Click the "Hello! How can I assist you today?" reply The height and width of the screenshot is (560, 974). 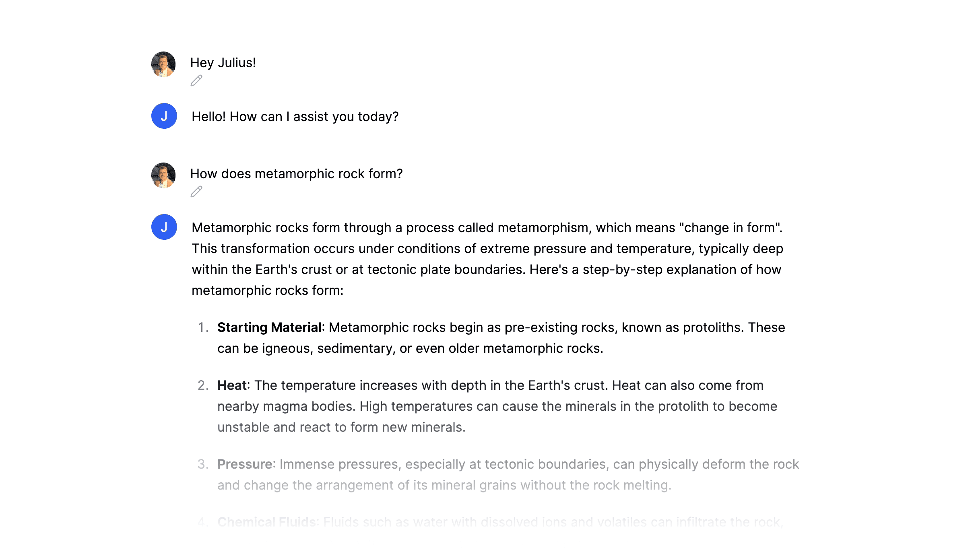coord(295,117)
